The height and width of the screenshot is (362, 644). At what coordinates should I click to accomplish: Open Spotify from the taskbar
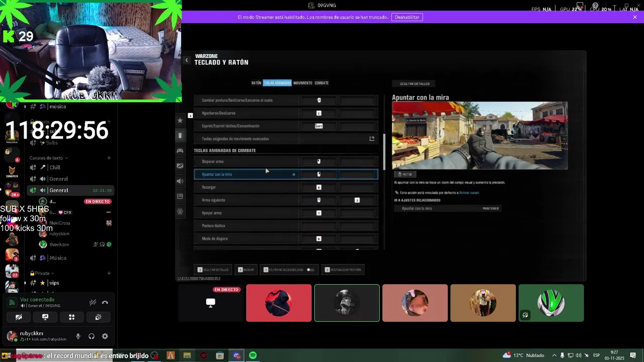pyautogui.click(x=253, y=355)
